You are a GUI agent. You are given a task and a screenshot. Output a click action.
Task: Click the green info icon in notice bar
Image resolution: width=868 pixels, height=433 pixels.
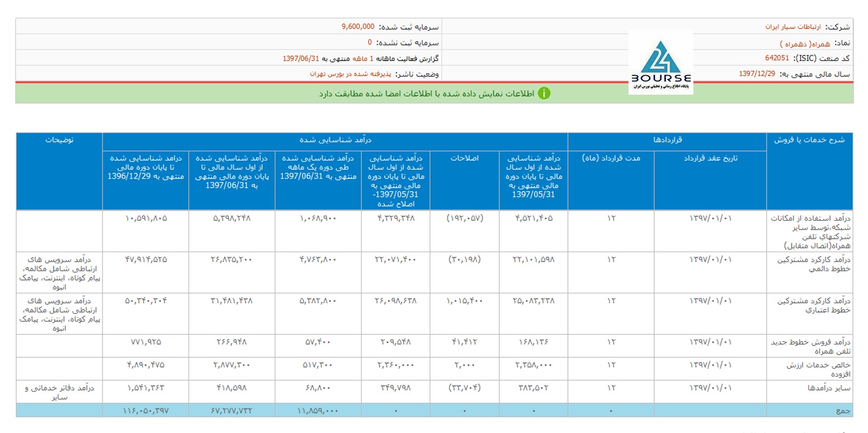[x=544, y=94]
